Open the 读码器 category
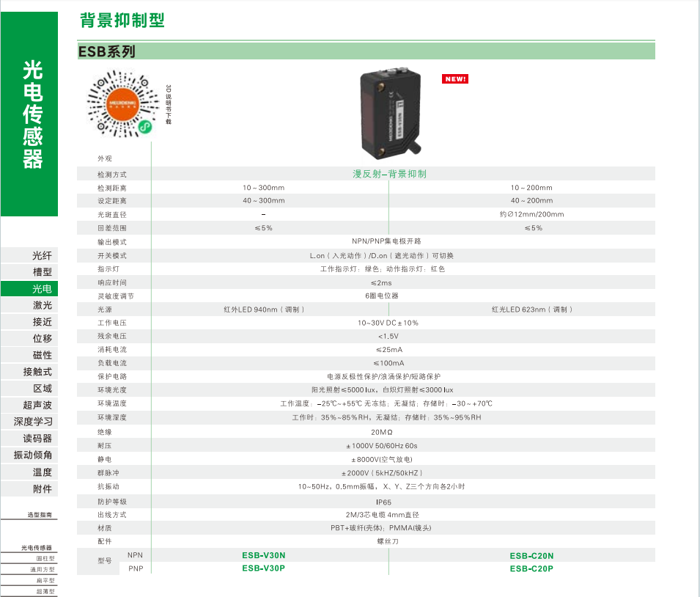This screenshot has width=700, height=597. (37, 439)
